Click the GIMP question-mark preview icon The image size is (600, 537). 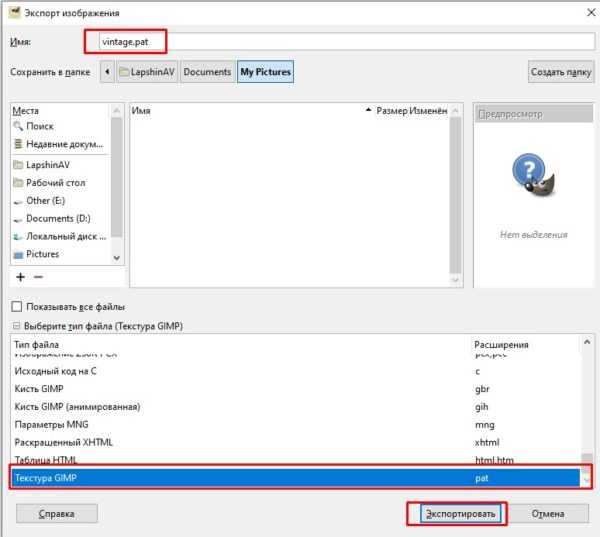pos(533,175)
